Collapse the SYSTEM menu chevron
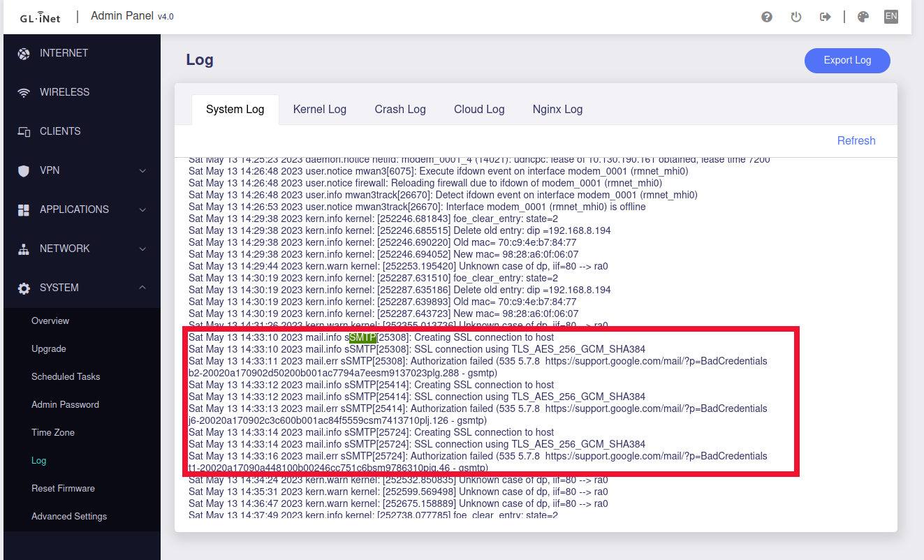 (142, 288)
